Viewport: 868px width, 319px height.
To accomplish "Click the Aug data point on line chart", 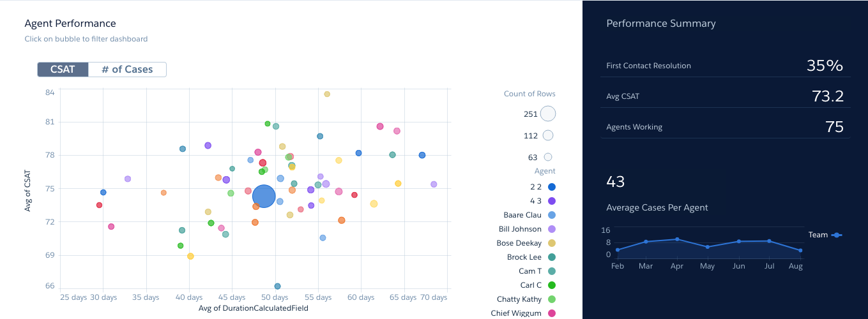I will (x=800, y=250).
